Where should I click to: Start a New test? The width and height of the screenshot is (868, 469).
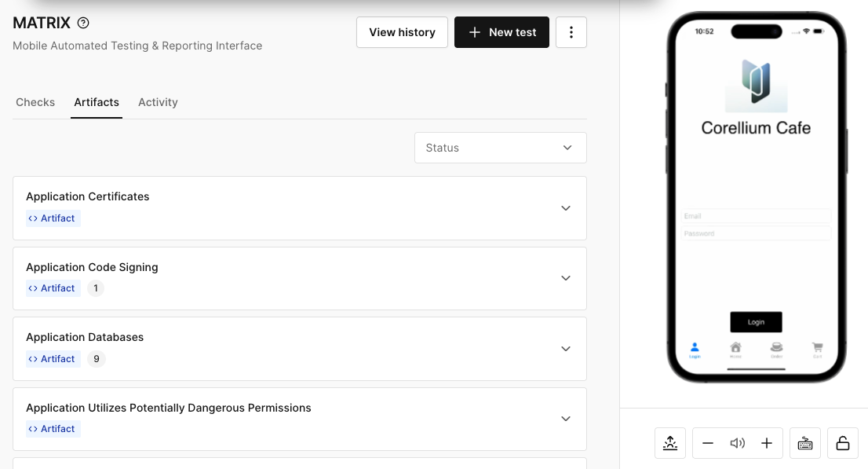501,32
